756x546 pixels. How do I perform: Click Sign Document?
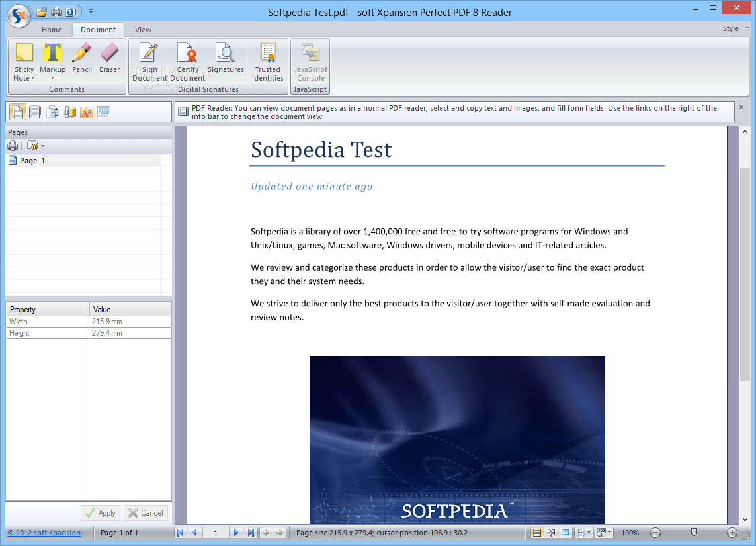[149, 62]
